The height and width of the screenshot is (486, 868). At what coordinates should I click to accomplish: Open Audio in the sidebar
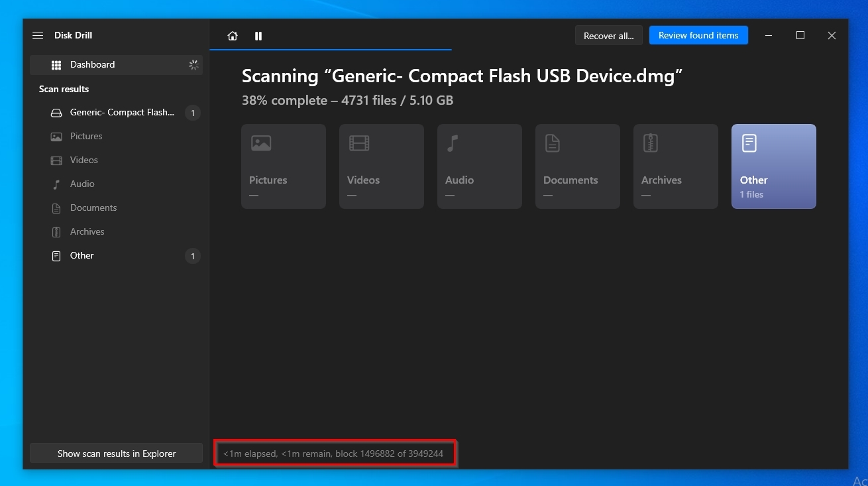[x=116, y=184]
